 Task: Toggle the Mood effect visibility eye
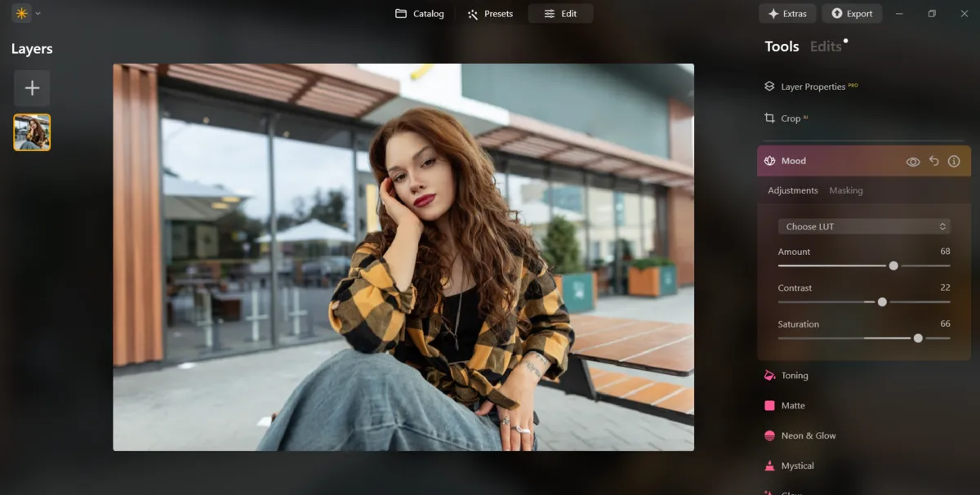[x=914, y=161]
